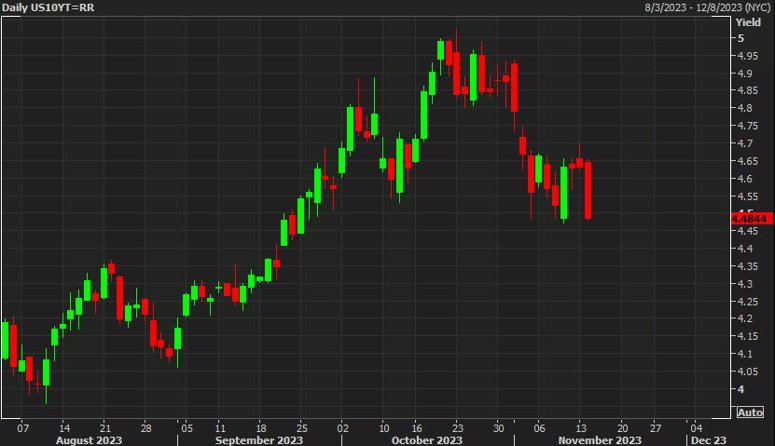The width and height of the screenshot is (775, 446).
Task: Click the red 4.4844 current yield label
Action: pyautogui.click(x=752, y=219)
